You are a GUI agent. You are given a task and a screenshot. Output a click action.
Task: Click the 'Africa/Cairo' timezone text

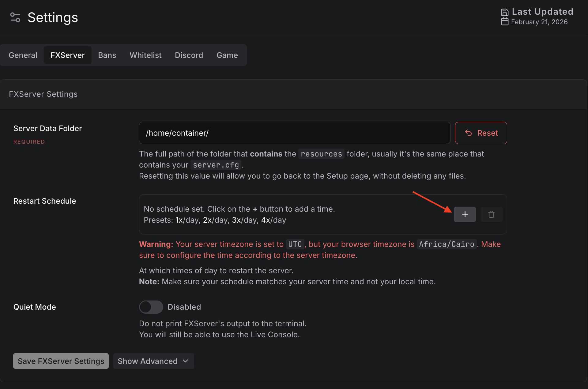(447, 244)
